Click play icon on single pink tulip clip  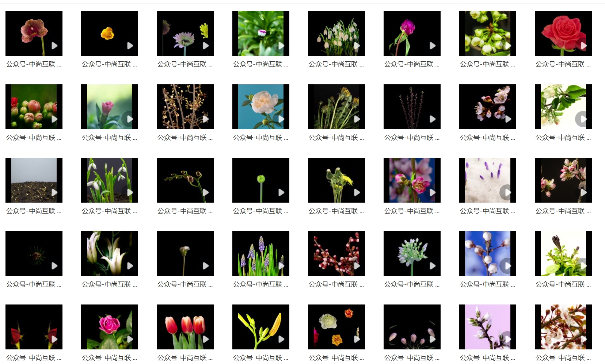[x=130, y=119]
